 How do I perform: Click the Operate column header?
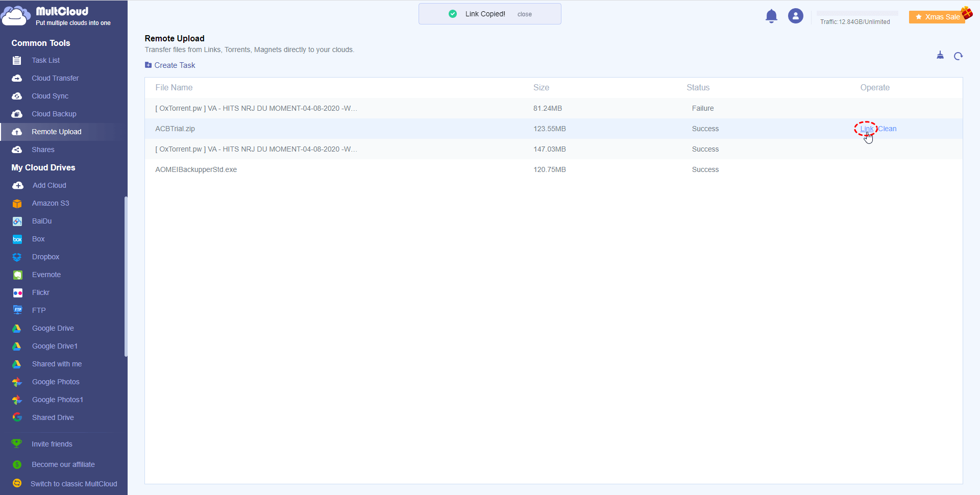tap(875, 88)
